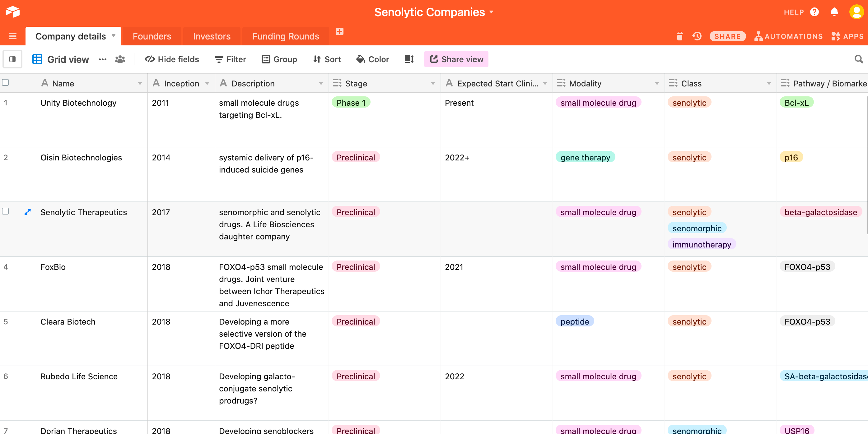868x434 pixels.
Task: Select beta-galactosidase pathway tag
Action: 820,212
